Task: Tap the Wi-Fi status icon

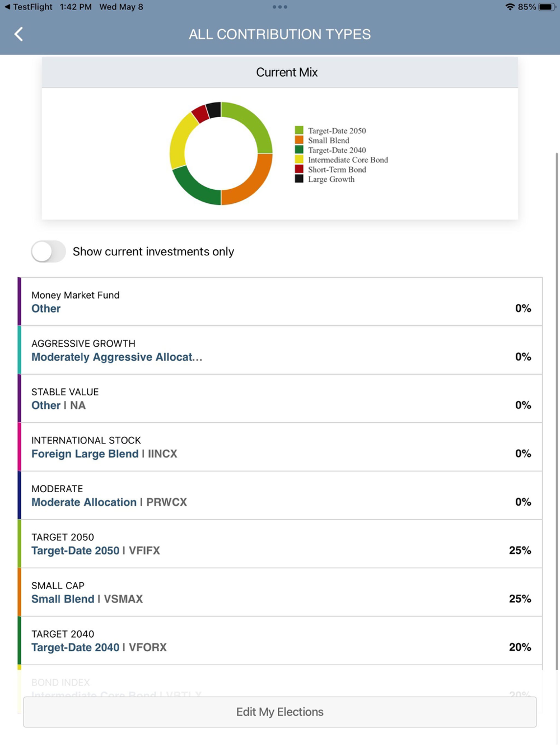Action: (x=510, y=7)
